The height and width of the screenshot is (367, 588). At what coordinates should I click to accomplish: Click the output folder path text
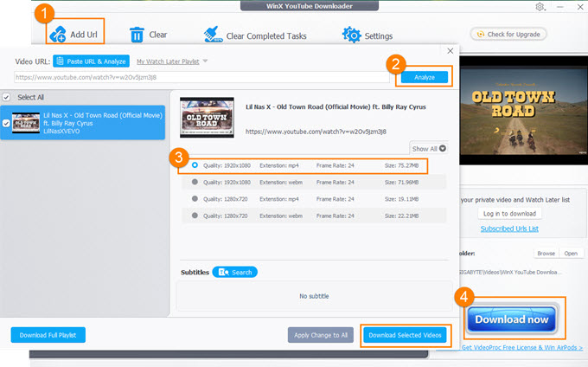pyautogui.click(x=511, y=272)
